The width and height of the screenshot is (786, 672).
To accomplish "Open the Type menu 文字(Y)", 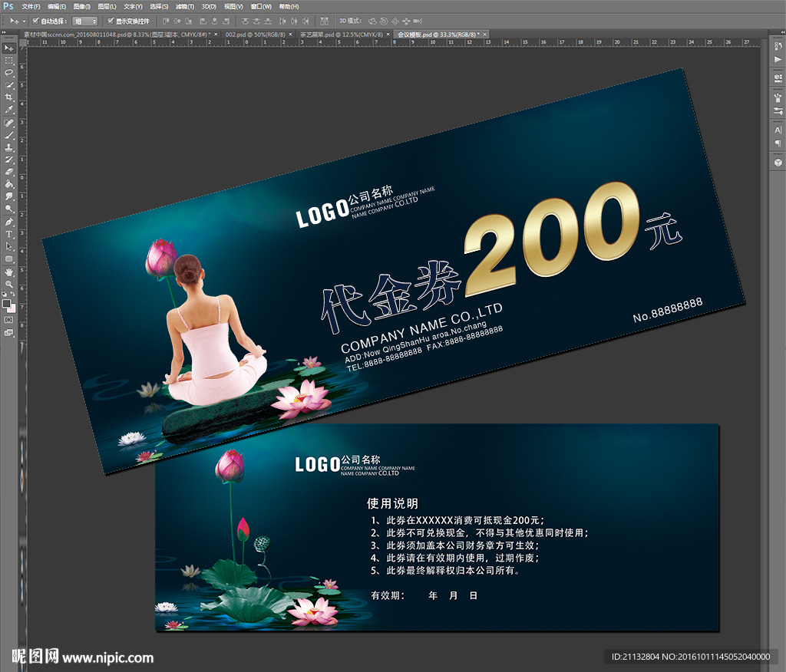I will (x=133, y=6).
